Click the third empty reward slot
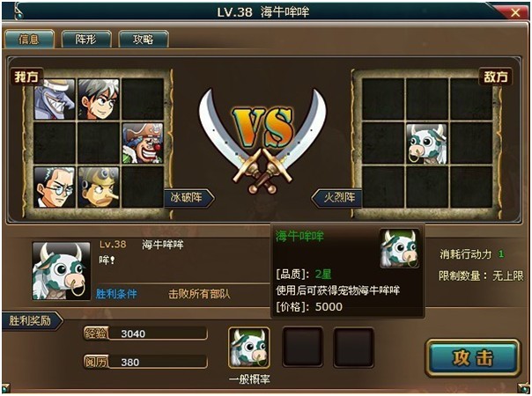 (353, 348)
